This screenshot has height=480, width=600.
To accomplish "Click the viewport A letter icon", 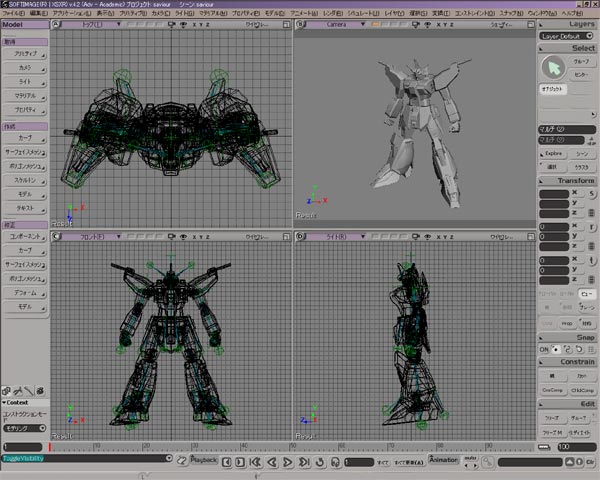I will click(56, 24).
